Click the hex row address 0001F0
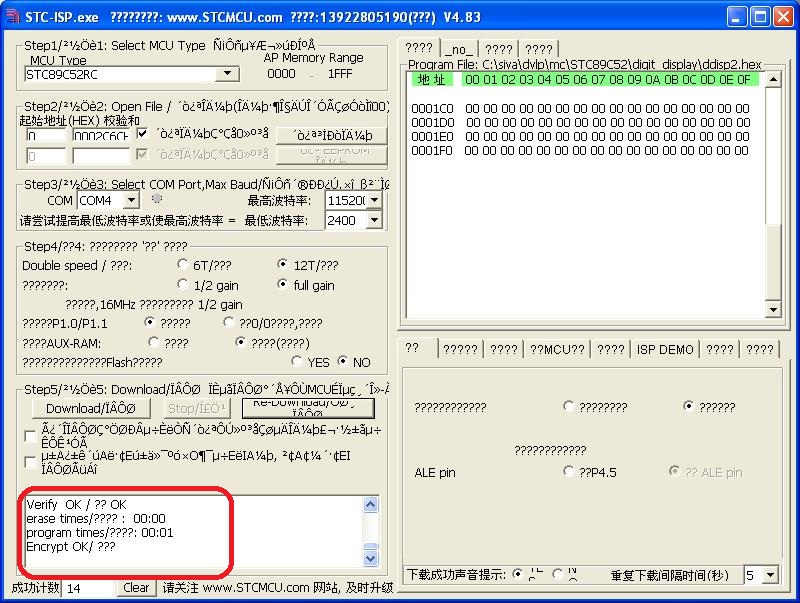Viewport: 800px width, 603px height. point(432,150)
